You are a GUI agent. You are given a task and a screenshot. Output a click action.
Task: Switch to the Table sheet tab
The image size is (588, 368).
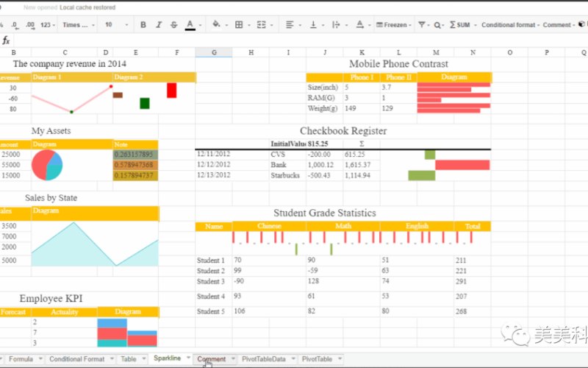[129, 359]
